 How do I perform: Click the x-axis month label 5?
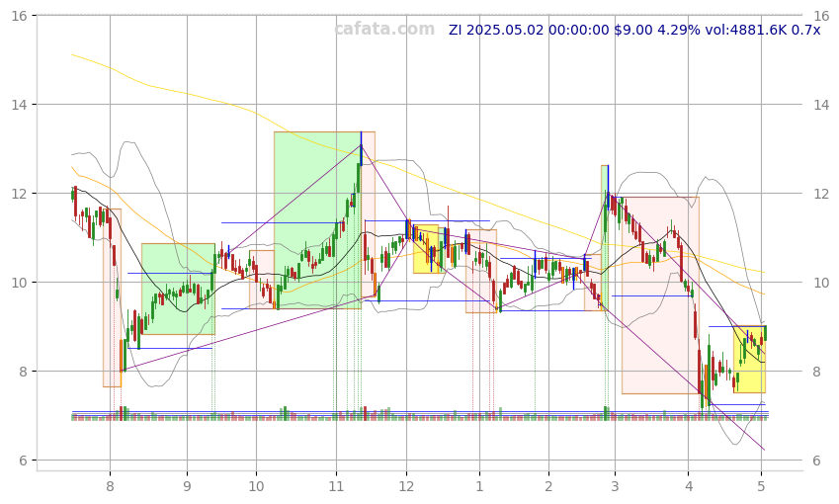click(761, 486)
